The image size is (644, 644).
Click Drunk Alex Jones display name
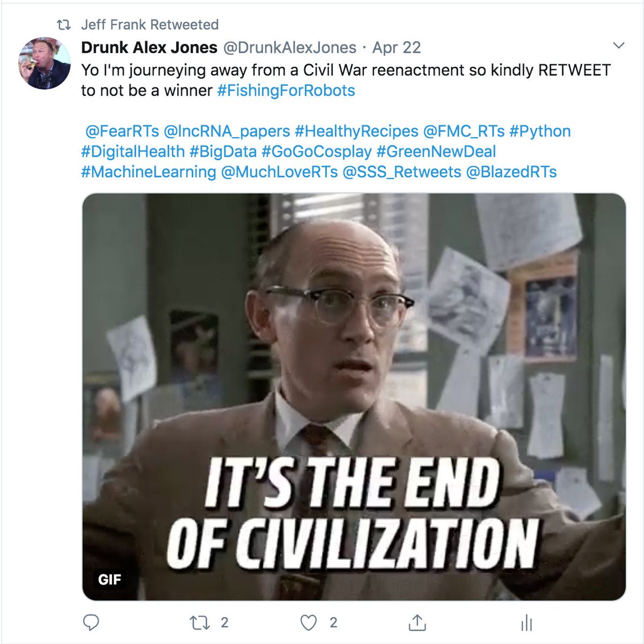[x=149, y=47]
